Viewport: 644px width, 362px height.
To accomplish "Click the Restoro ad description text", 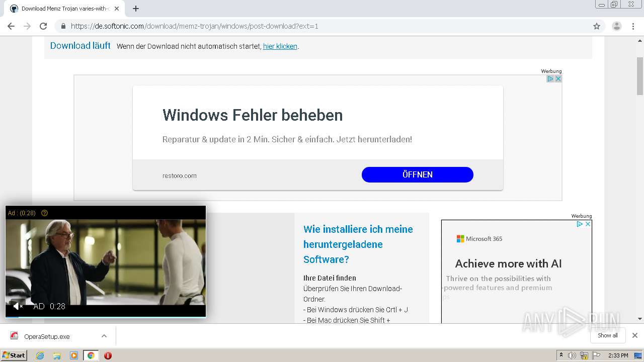I will 287,139.
